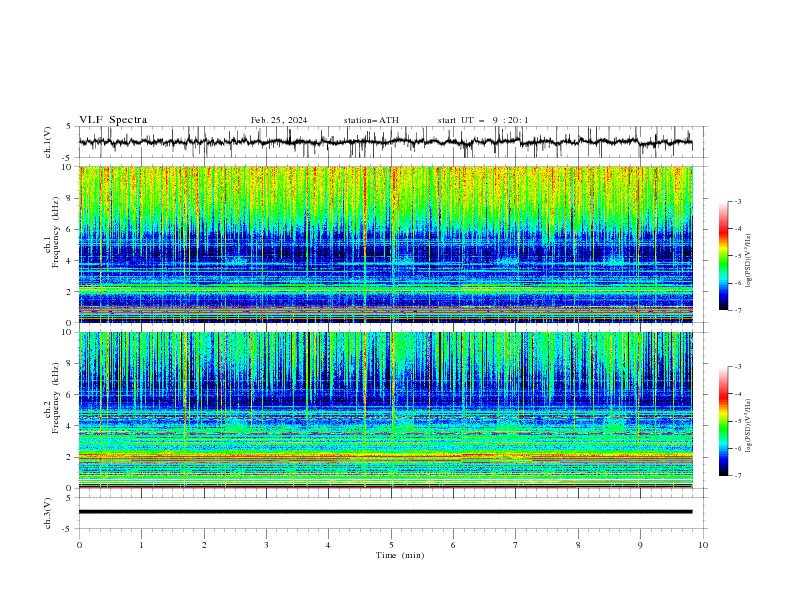Click the time axis tick label "5"

(391, 545)
